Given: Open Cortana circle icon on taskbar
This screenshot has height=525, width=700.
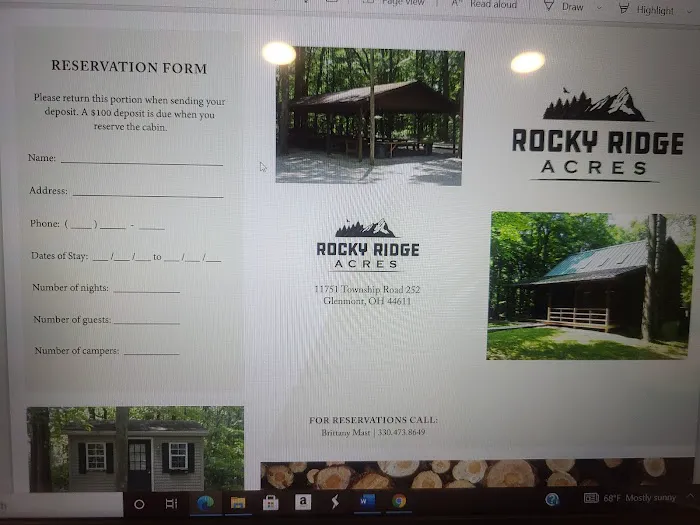Looking at the screenshot, I should 139,504.
